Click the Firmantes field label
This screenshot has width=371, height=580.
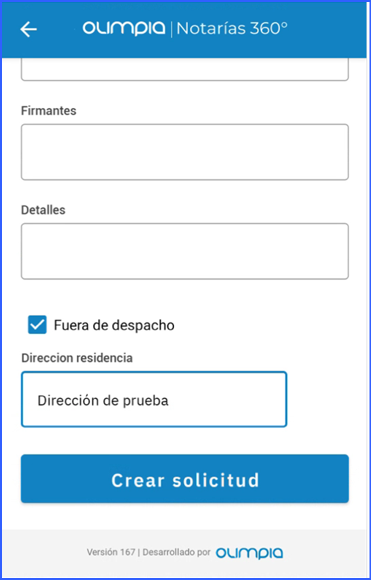click(48, 111)
